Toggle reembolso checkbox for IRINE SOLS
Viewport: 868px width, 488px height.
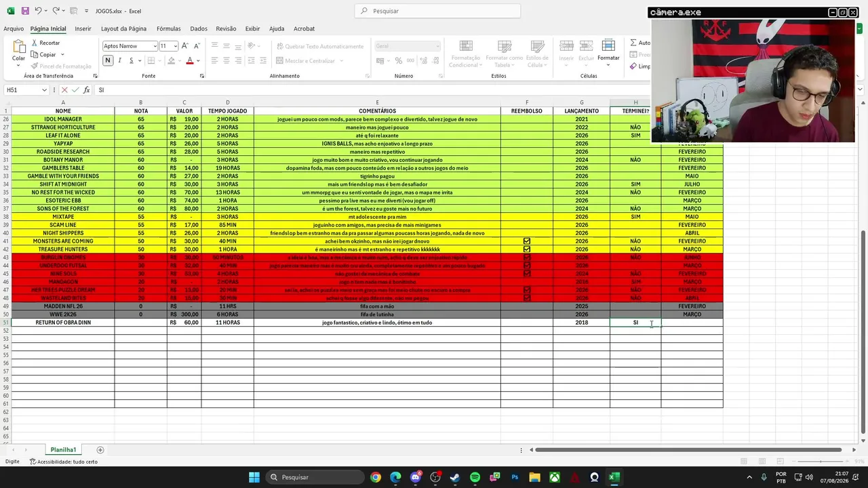[x=527, y=274]
